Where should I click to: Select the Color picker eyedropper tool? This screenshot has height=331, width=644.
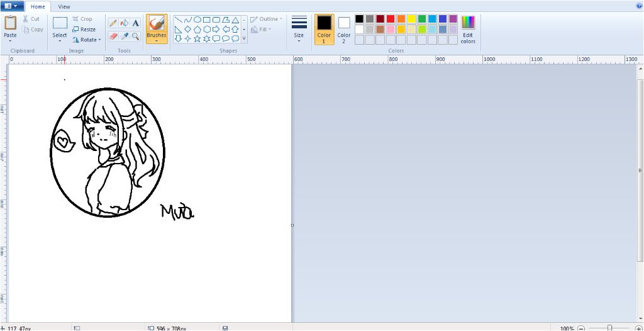pyautogui.click(x=125, y=36)
